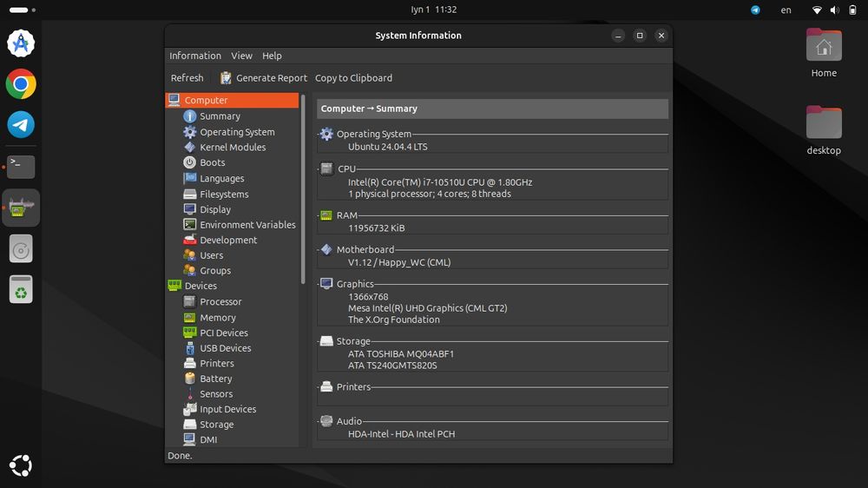Select the Computer category row
This screenshot has height=488, width=868.
coord(232,100)
